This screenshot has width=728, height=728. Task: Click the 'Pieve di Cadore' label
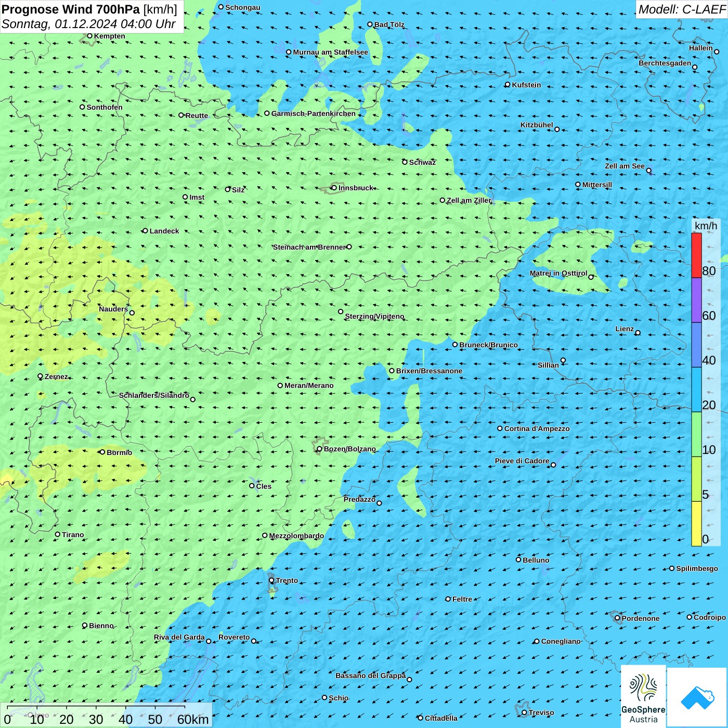coord(522,461)
